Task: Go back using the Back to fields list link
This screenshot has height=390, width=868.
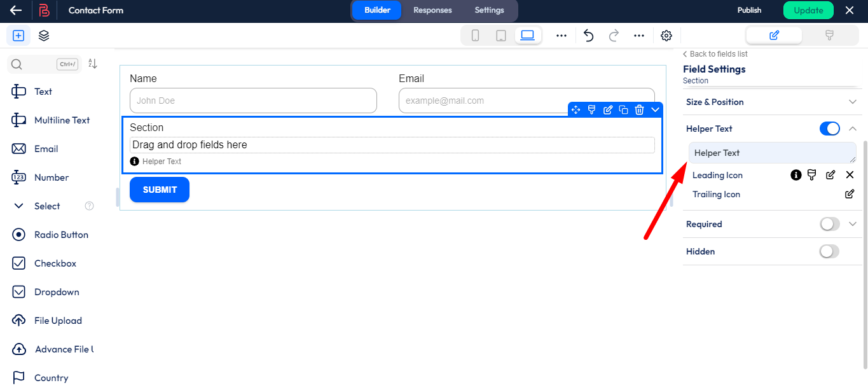Action: 714,53
